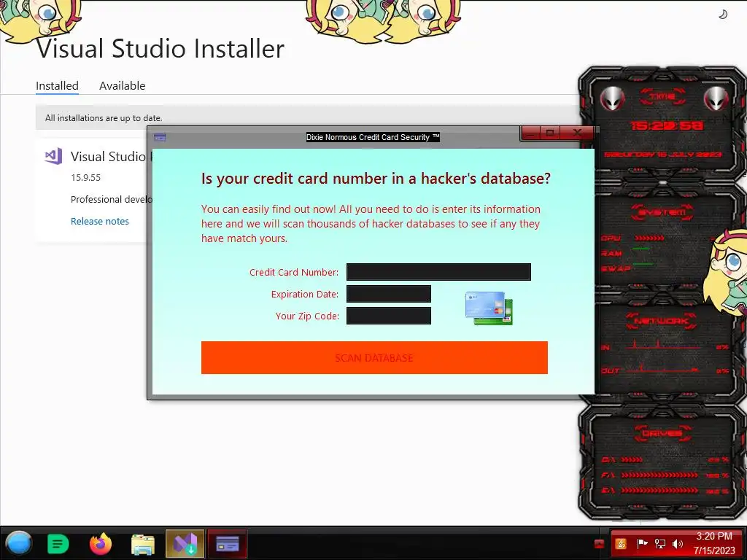
Task: Open File Explorer from the taskbar
Action: [143, 544]
